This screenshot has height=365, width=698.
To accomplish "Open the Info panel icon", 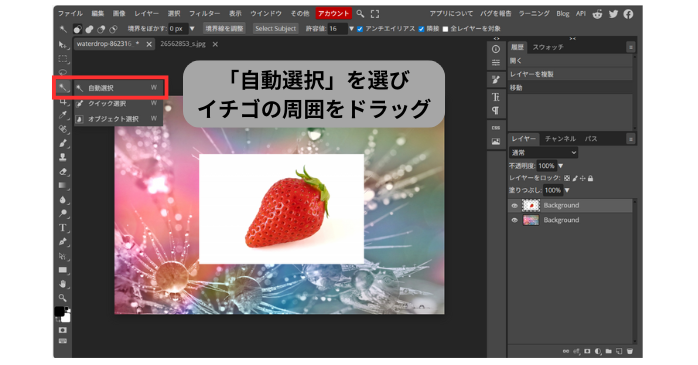I will tap(496, 49).
